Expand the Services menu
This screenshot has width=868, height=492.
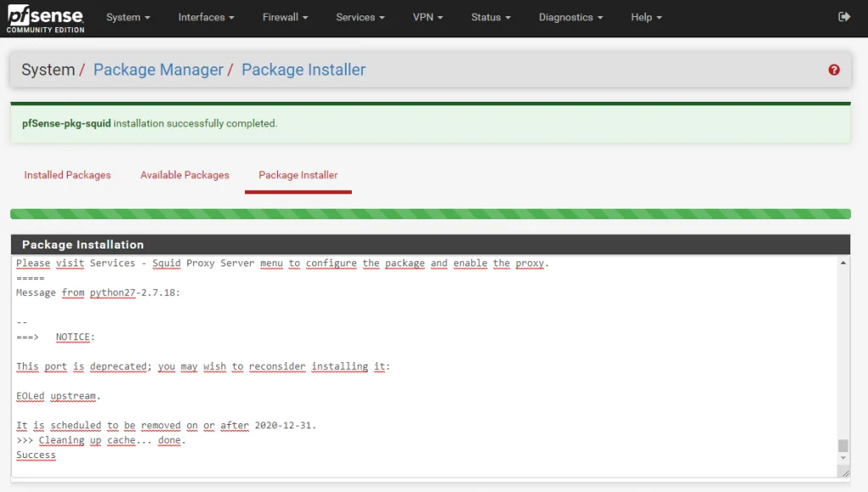pyautogui.click(x=360, y=17)
